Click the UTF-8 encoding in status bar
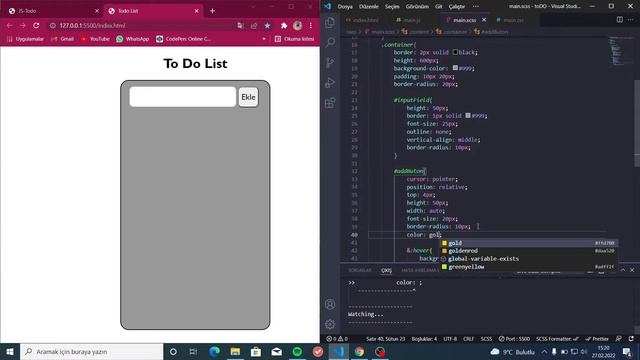 450,339
